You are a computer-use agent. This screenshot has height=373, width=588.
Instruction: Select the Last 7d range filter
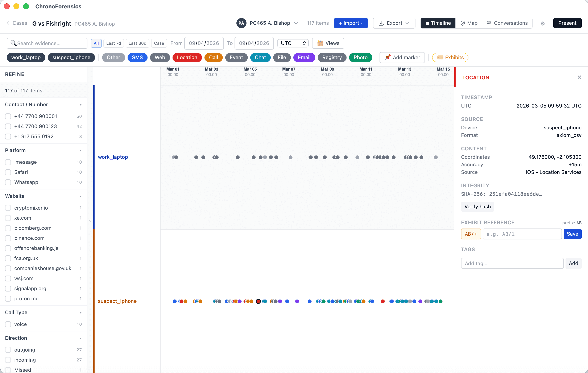[113, 43]
